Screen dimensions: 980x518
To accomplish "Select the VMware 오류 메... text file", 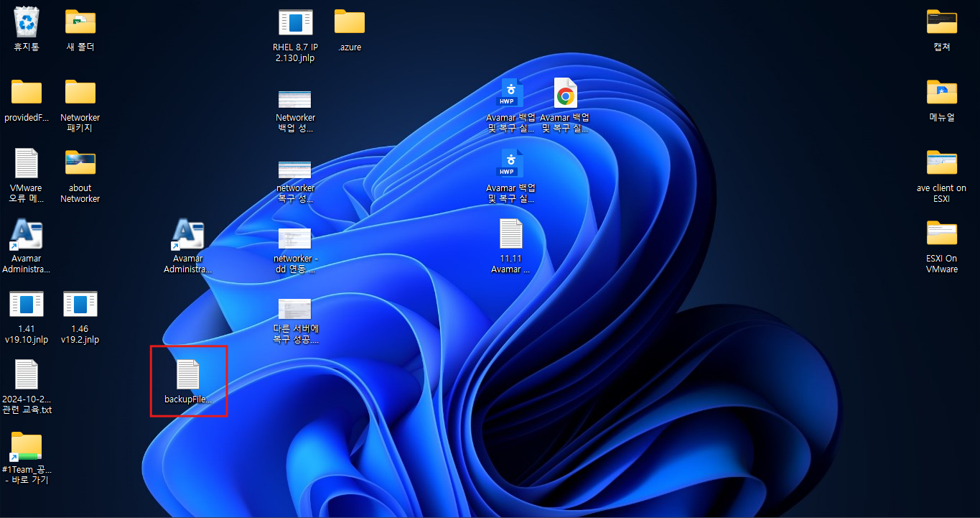I will pos(27,175).
